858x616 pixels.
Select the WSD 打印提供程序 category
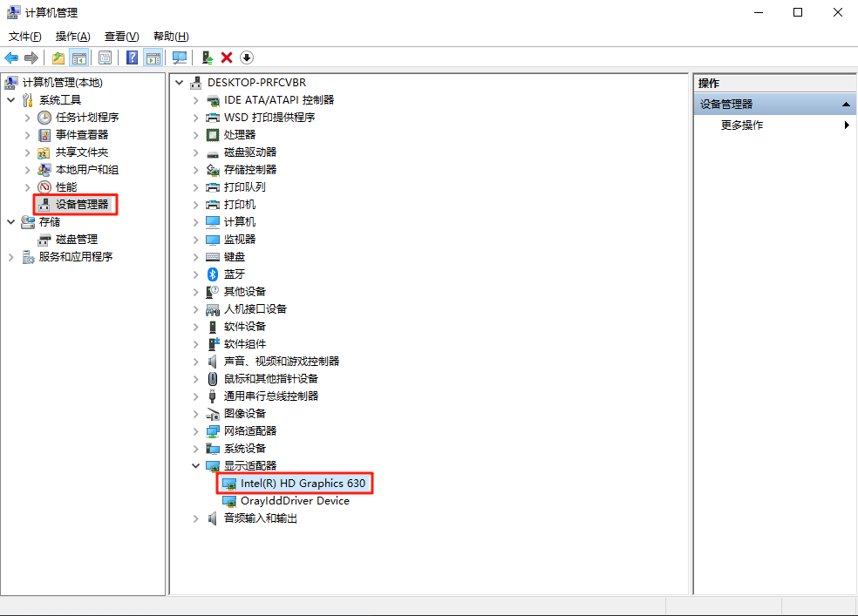(x=269, y=117)
